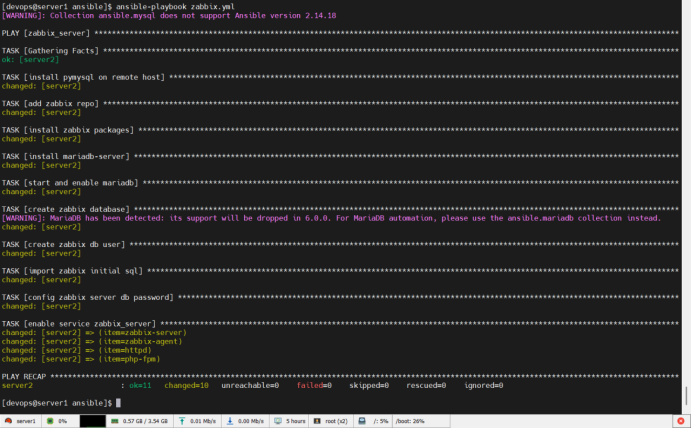Screen dimensions: 692x428
Task: Click the black CPU graph box
Action: click(x=93, y=421)
